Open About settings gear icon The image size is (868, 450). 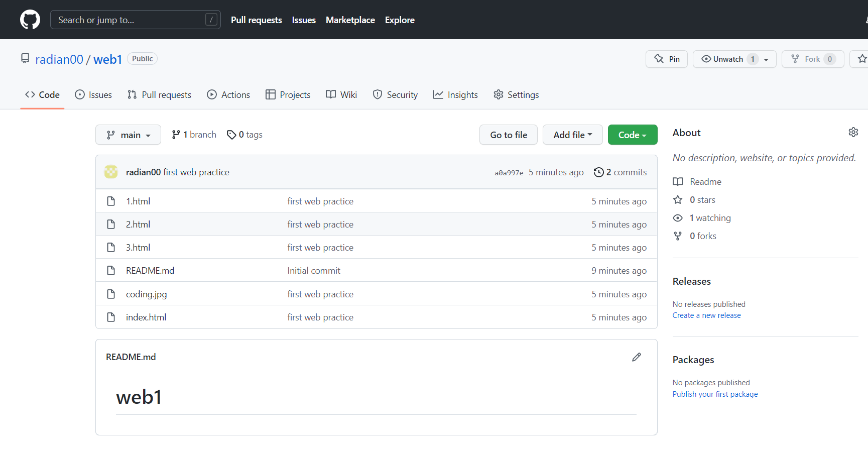853,132
